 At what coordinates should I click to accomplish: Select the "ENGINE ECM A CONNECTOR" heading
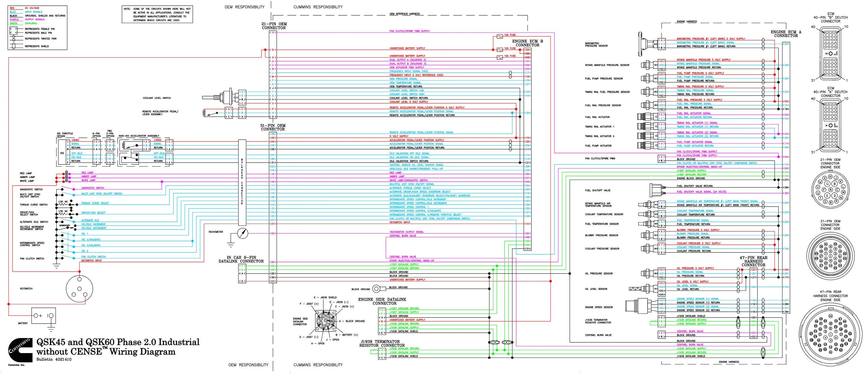(x=786, y=34)
